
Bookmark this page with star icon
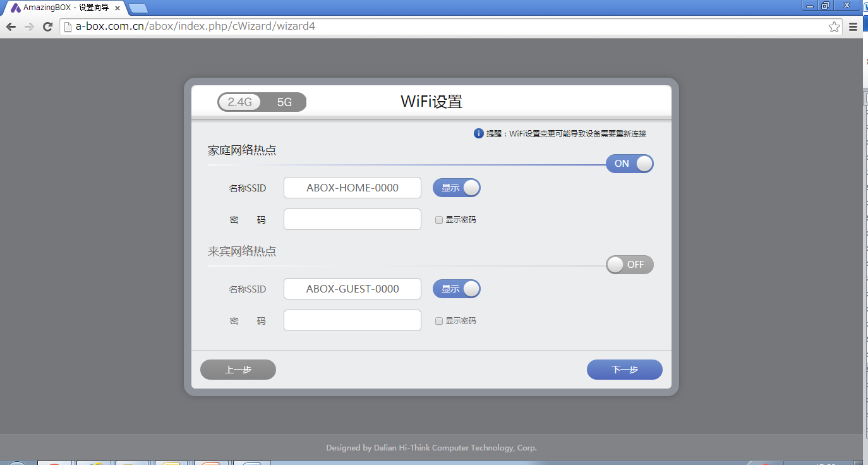[x=834, y=27]
